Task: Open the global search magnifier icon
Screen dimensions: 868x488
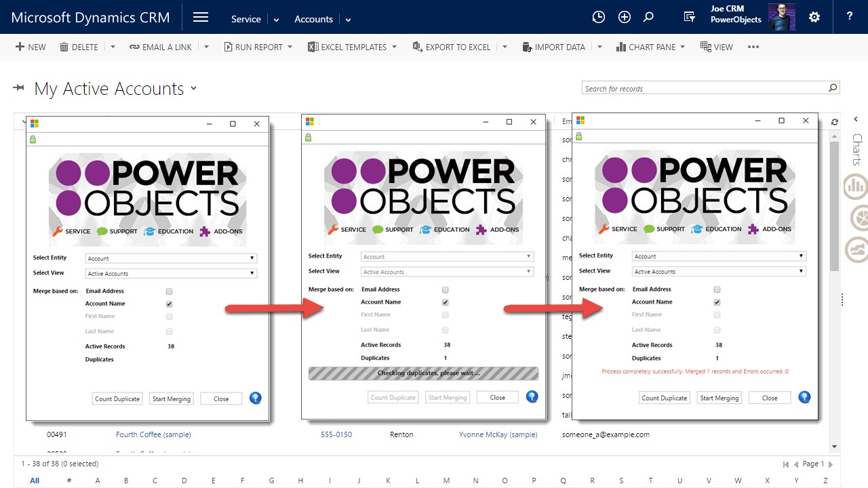Action: pyautogui.click(x=649, y=17)
